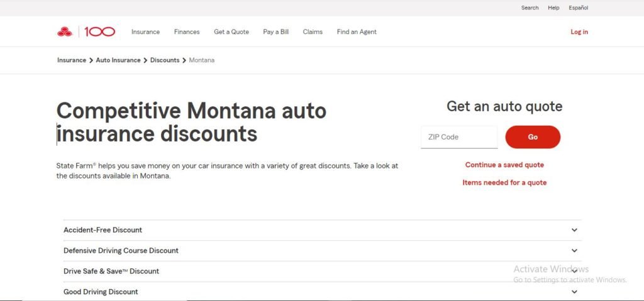
Task: Click the Log in link
Action: 579,31
